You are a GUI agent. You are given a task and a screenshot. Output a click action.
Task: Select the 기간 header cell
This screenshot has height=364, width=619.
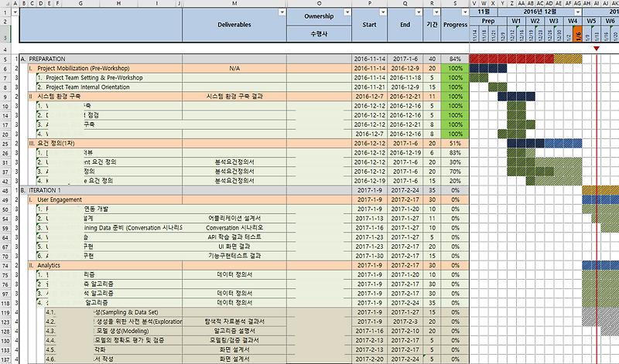(x=432, y=25)
